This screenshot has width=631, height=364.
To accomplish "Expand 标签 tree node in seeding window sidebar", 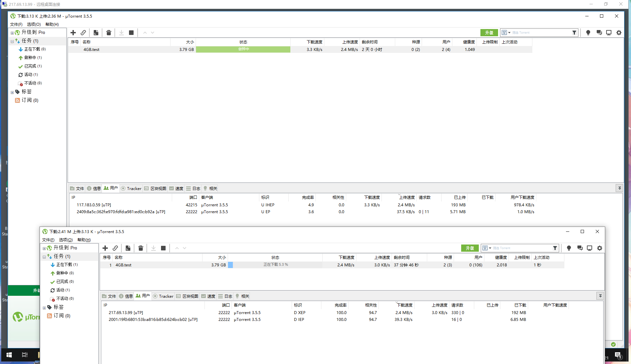I will [x=12, y=92].
